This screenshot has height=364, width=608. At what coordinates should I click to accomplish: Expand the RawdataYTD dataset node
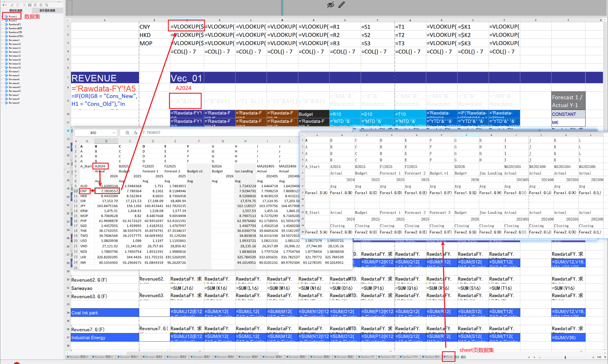click(2, 32)
